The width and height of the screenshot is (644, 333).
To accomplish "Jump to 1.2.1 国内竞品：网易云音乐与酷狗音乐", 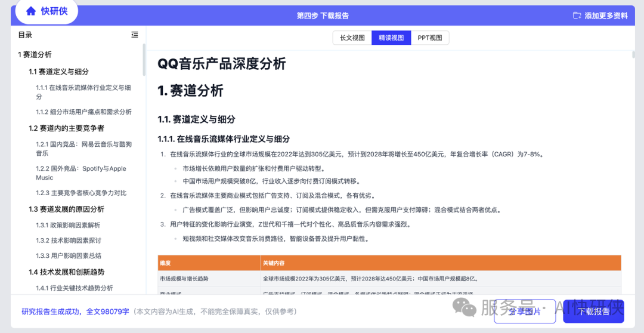I will (84, 149).
